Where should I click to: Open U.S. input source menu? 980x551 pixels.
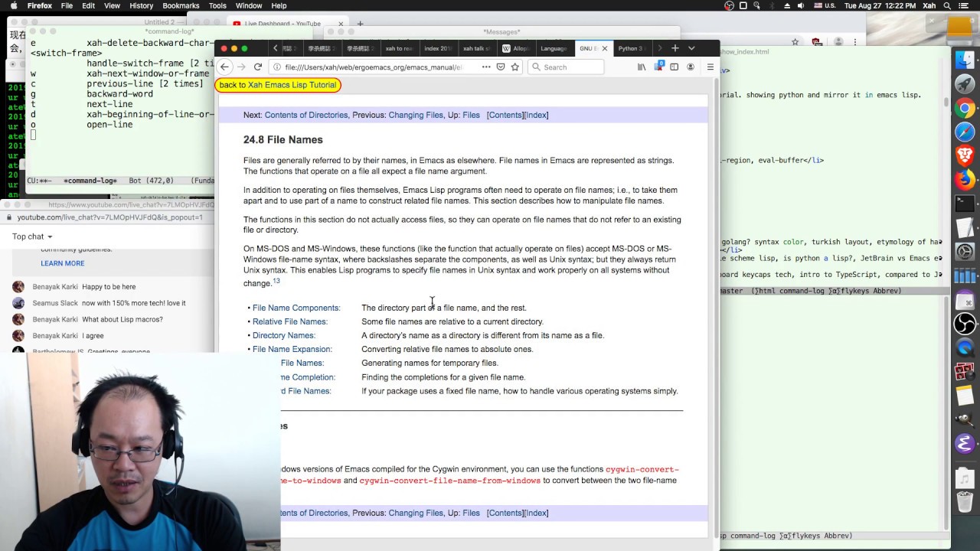click(824, 5)
